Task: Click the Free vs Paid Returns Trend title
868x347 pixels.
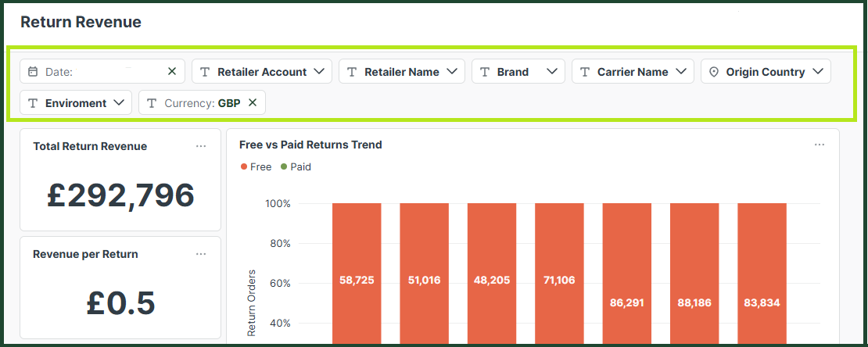Action: 310,145
